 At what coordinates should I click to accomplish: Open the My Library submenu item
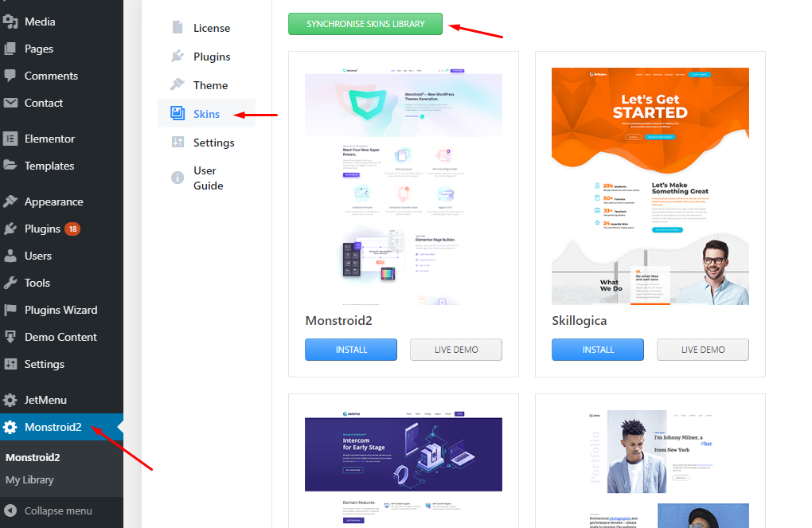(x=29, y=479)
